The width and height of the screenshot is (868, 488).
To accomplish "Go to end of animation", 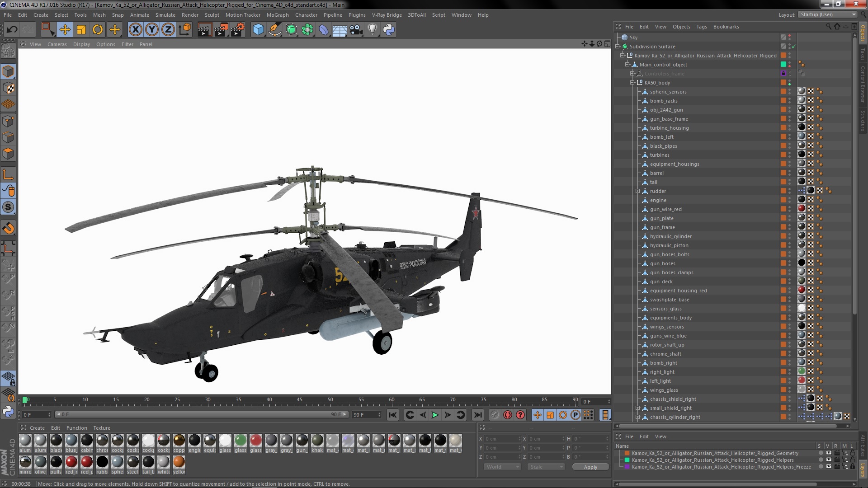I will (x=477, y=415).
